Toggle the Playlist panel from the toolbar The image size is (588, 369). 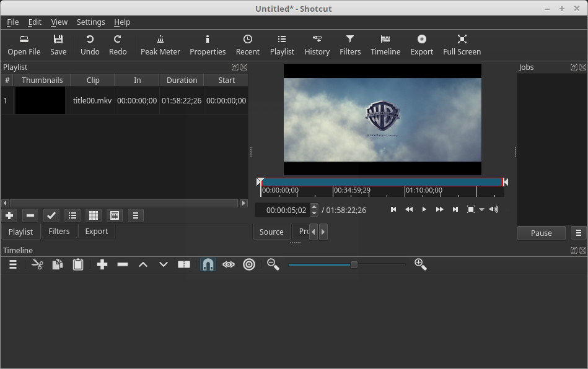[282, 45]
